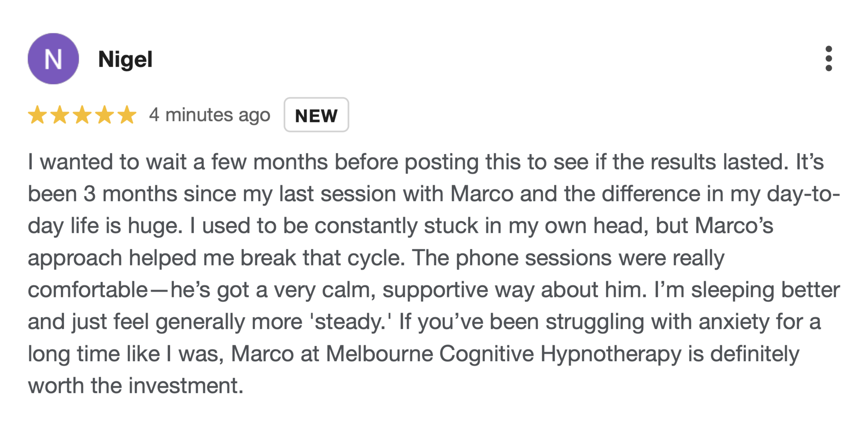This screenshot has height=432, width=868.
Task: Click the third gold star
Action: point(82,115)
